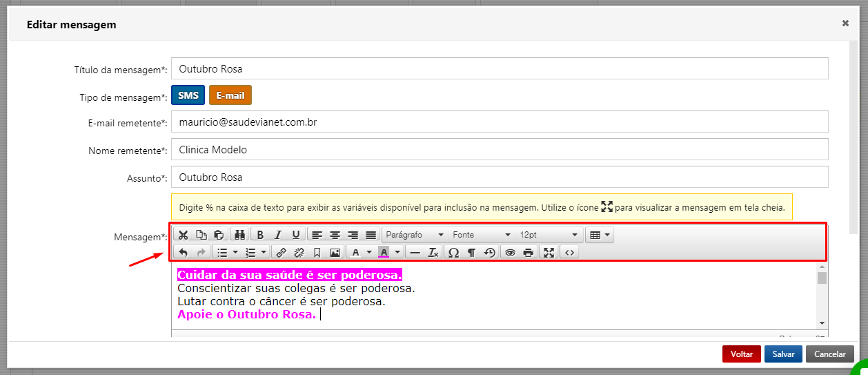This screenshot has width=868, height=375.
Task: Apply bullet list formatting
Action: click(222, 253)
